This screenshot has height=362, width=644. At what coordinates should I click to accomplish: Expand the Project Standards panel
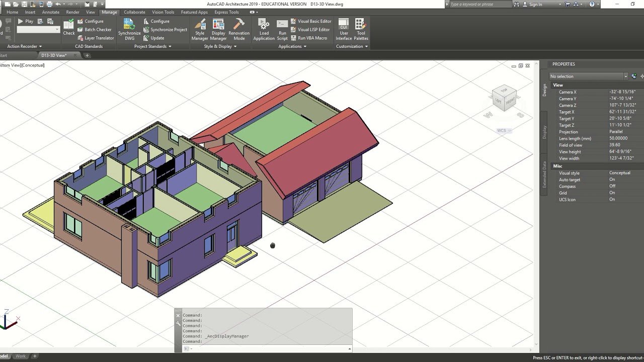tap(152, 46)
